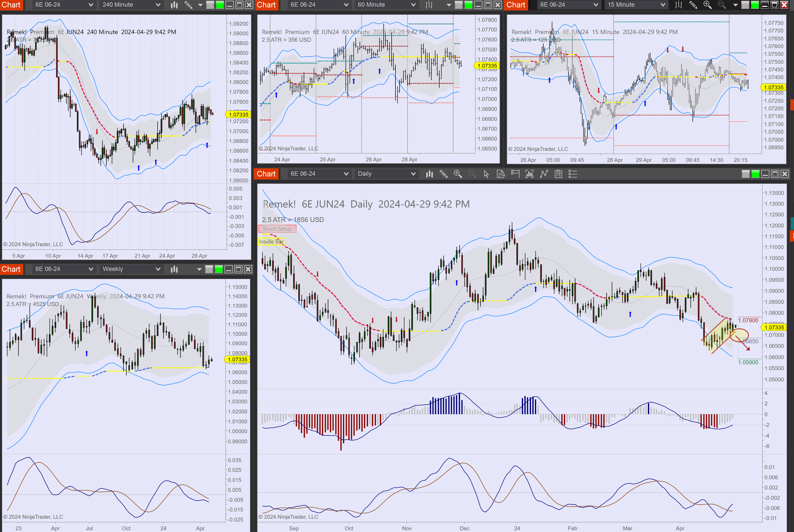The image size is (794, 532).
Task: Open Properties list icon on Daily chart
Action: [x=573, y=174]
